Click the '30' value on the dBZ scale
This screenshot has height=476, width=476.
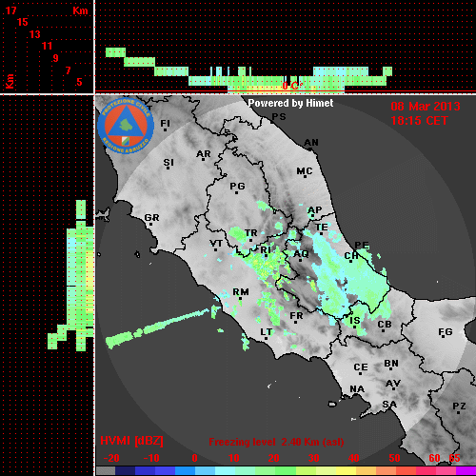313,458
